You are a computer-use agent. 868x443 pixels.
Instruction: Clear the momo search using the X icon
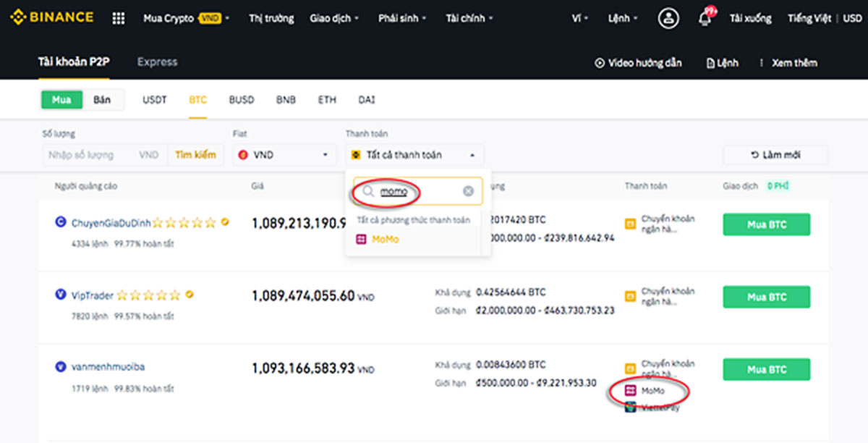(469, 191)
